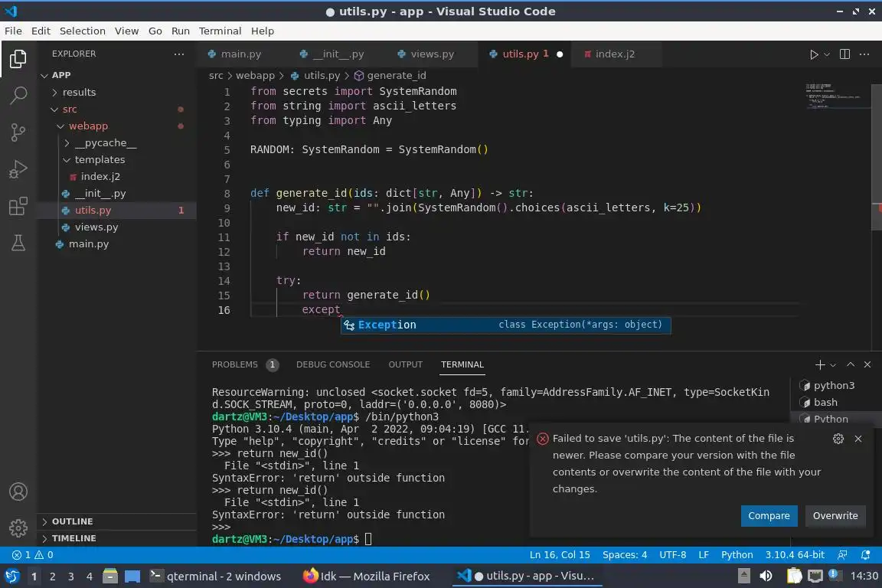Open the feedback icon in the status bar
This screenshot has height=588, width=882.
(x=842, y=555)
